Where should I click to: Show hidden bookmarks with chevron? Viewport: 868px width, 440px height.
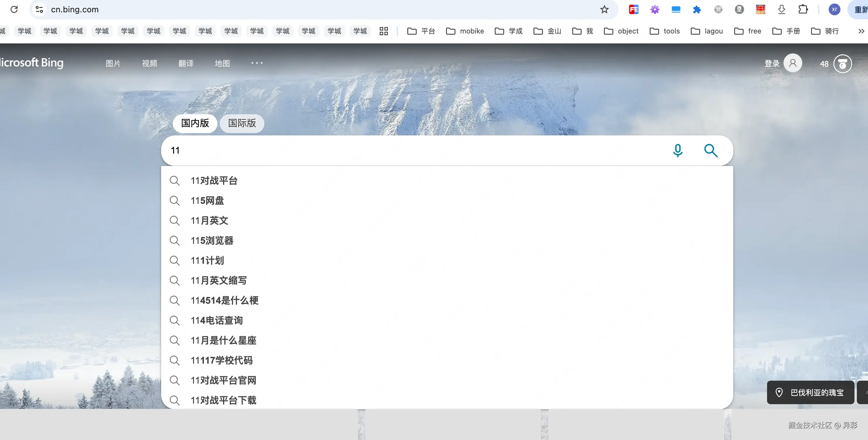[x=861, y=31]
